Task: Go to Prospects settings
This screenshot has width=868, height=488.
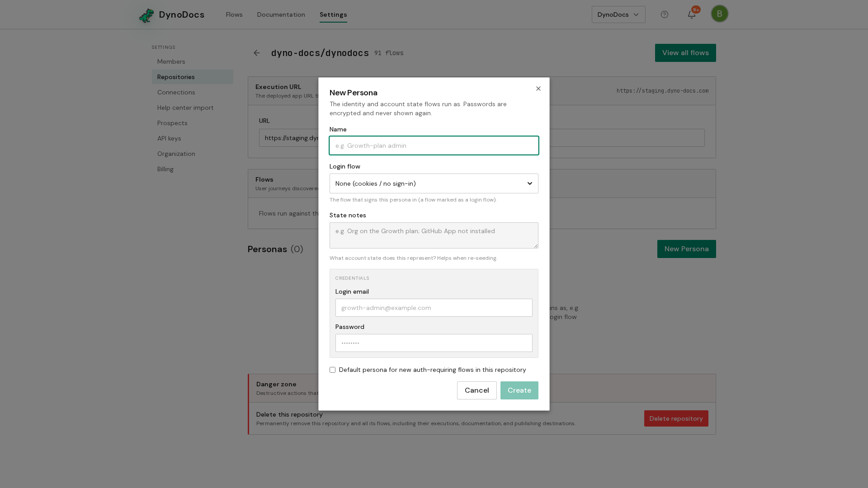Action: (x=193, y=123)
